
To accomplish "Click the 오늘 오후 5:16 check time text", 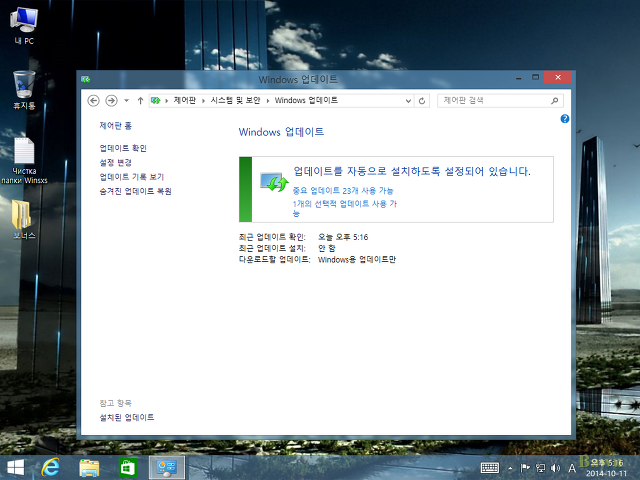I will 343,237.
